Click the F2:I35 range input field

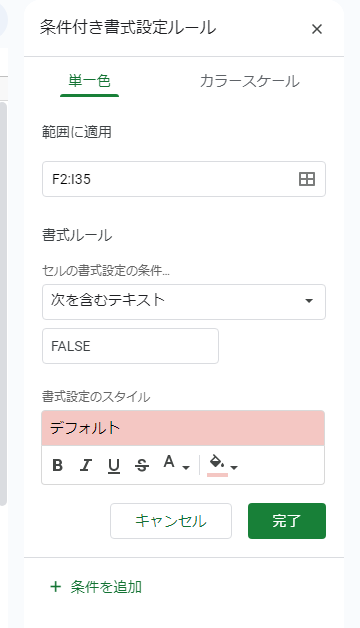pyautogui.click(x=184, y=179)
